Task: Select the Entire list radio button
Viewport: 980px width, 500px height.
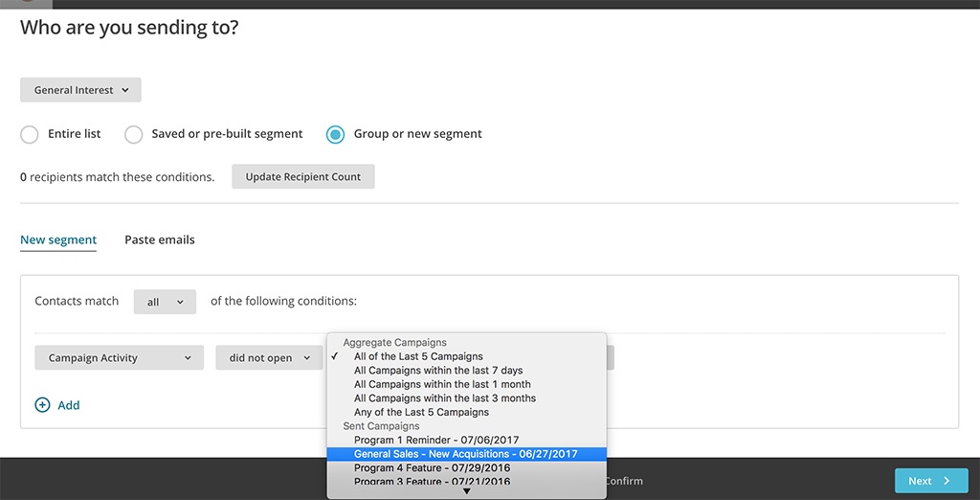Action: (x=30, y=134)
